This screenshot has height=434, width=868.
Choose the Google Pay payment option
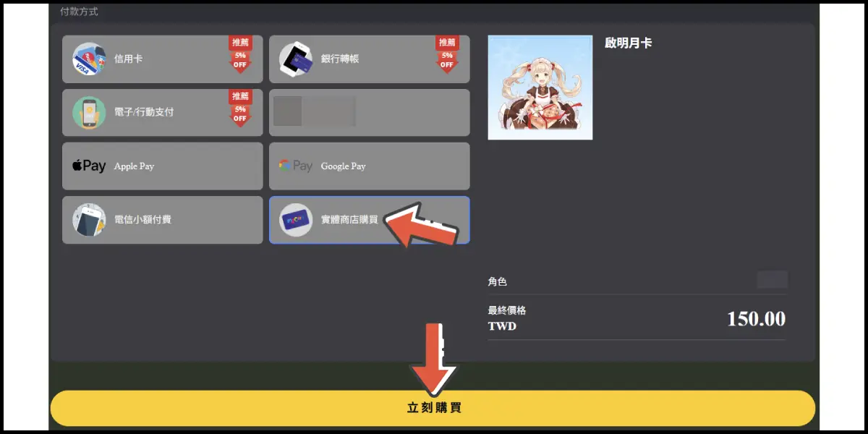[370, 166]
